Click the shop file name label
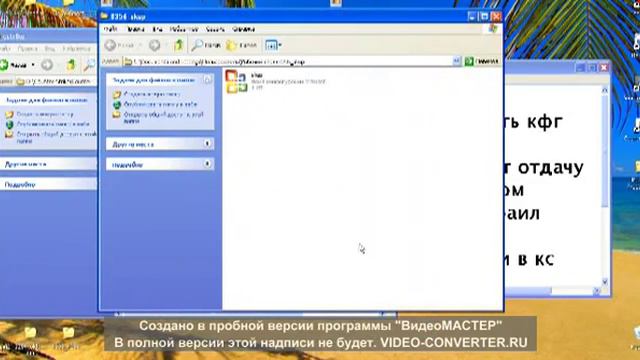Image resolution: width=640 pixels, height=360 pixels. [257, 75]
